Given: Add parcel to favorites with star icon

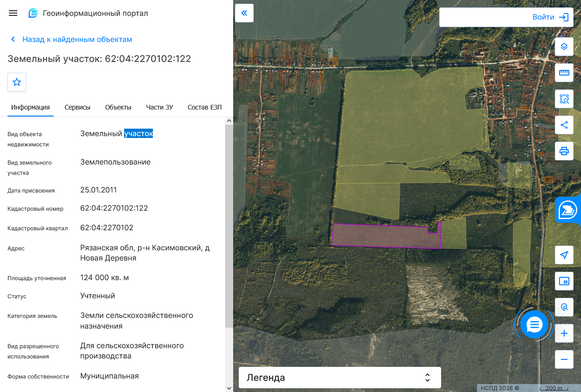Looking at the screenshot, I should [17, 82].
